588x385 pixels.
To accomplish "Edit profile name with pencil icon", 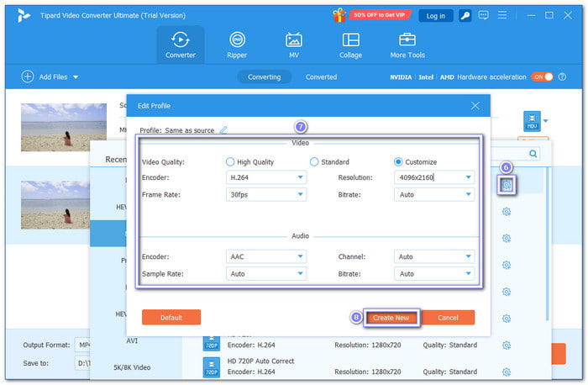I will 223,130.
